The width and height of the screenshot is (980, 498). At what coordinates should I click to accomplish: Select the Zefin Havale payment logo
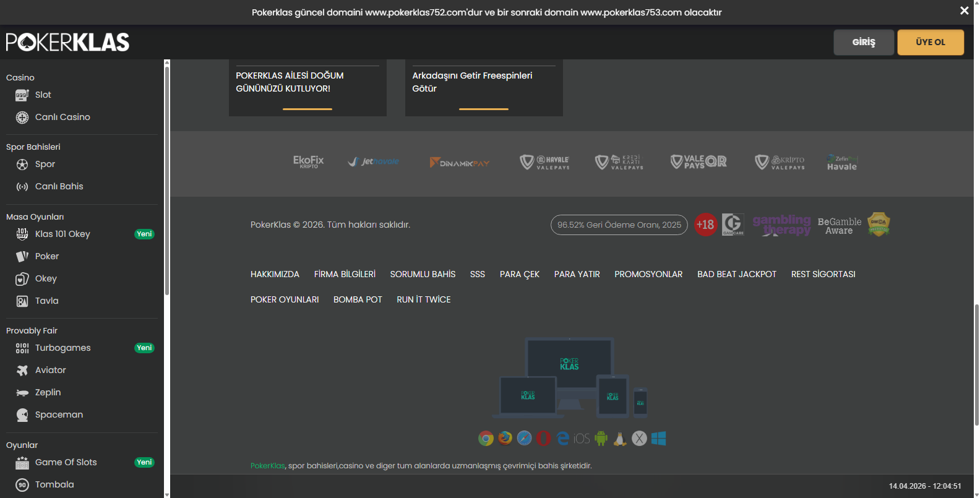coord(842,162)
